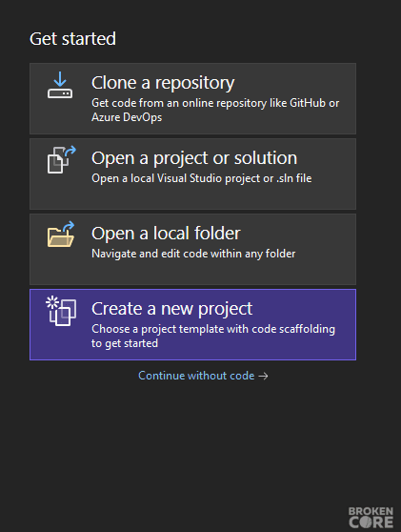Click "Get code from an online repository" description
The height and width of the screenshot is (532, 401).
pos(215,110)
